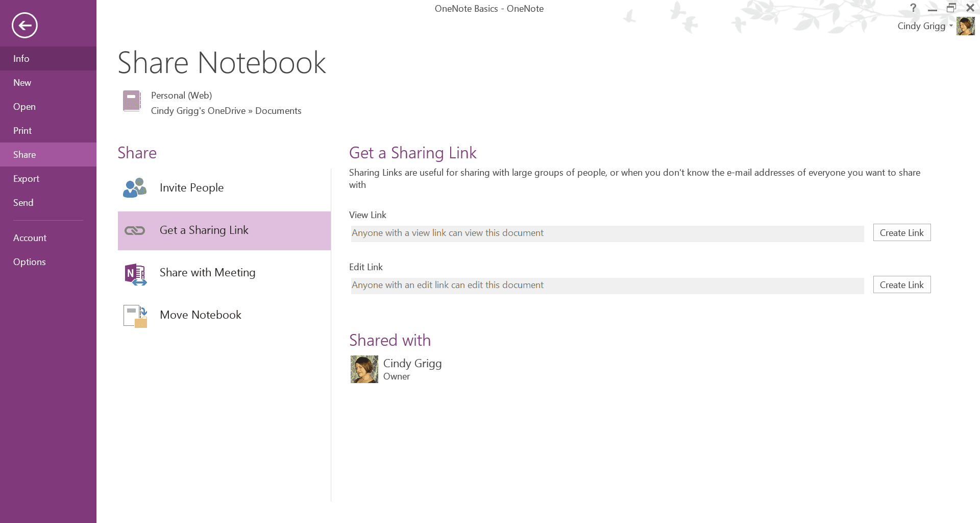This screenshot has width=980, height=523.
Task: Click the Edit Link text field
Action: point(607,286)
